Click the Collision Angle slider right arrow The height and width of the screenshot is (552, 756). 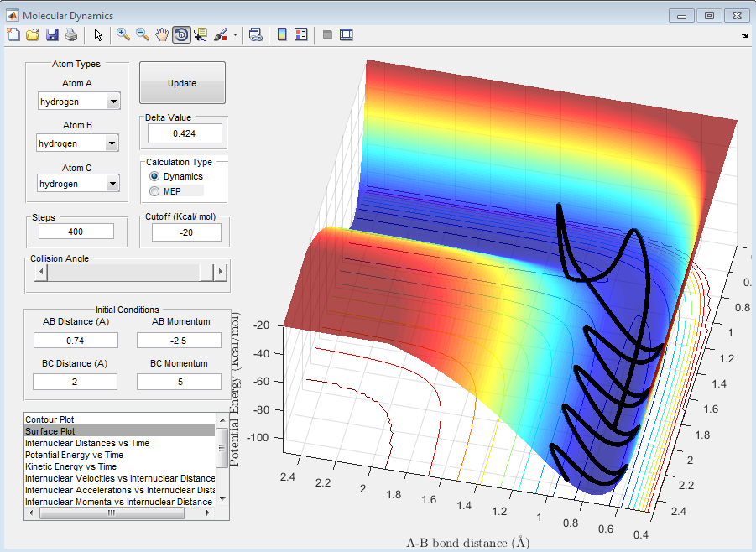tap(220, 272)
